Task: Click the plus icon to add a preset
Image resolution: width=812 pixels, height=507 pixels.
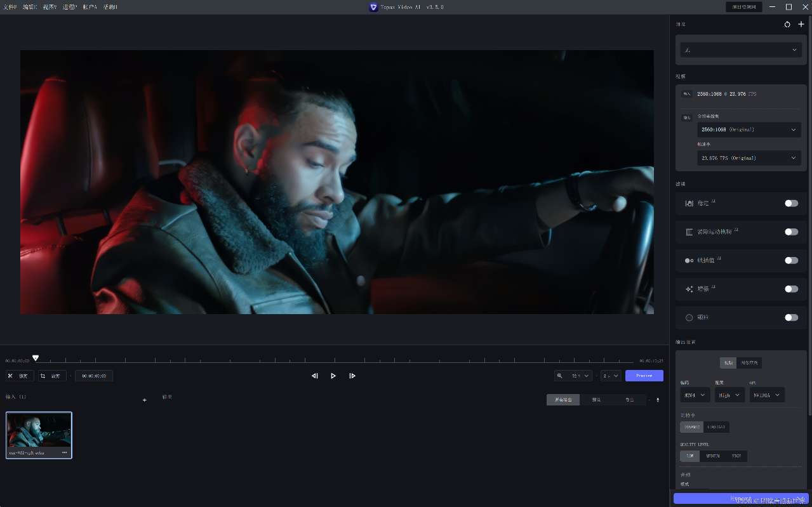Action: [801, 24]
